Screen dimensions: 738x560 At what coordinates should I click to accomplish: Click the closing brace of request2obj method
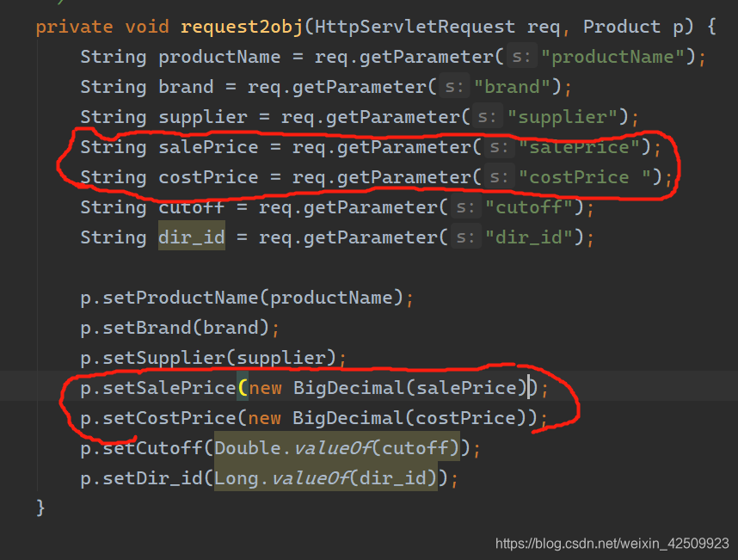tap(40, 508)
